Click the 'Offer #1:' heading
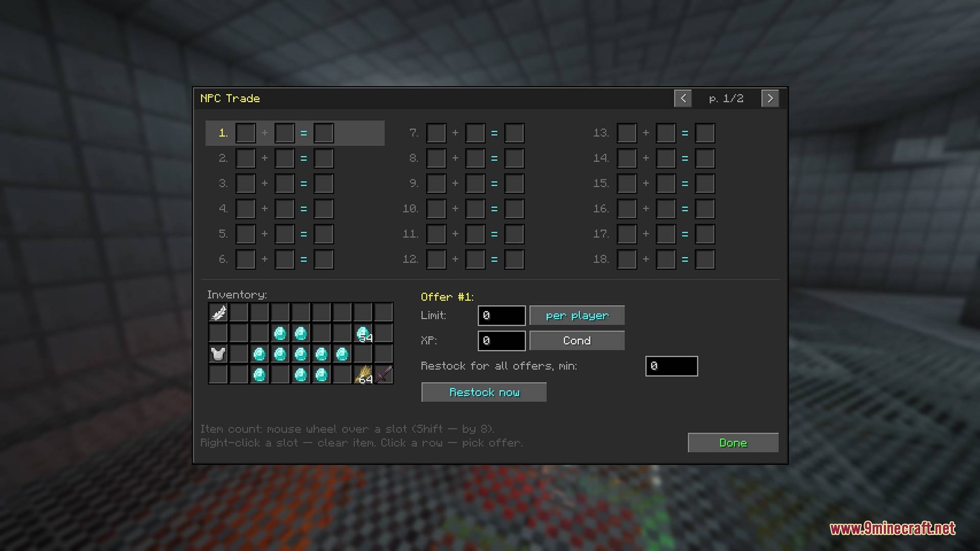This screenshot has width=980, height=551. pos(447,297)
